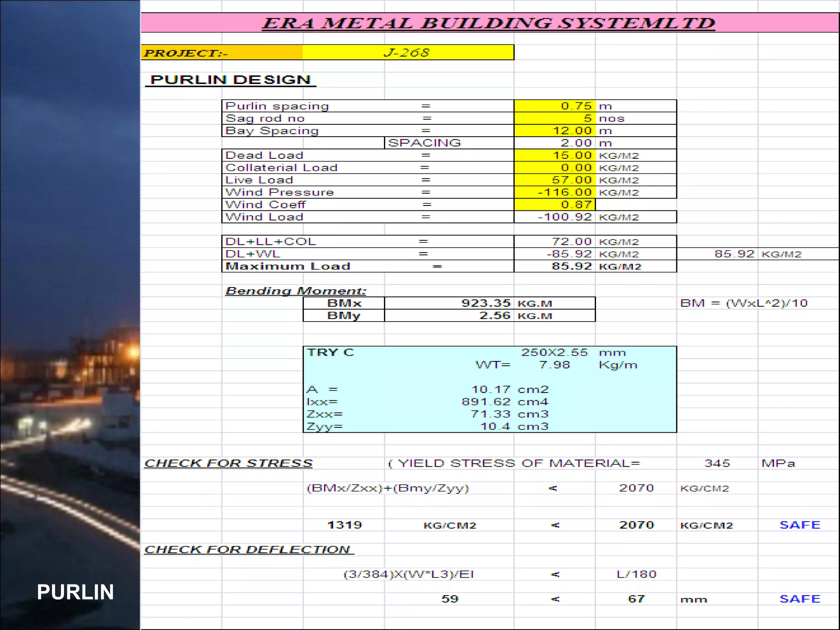Click the CHECK FOR STRESS heading
840x630 pixels.
228,463
